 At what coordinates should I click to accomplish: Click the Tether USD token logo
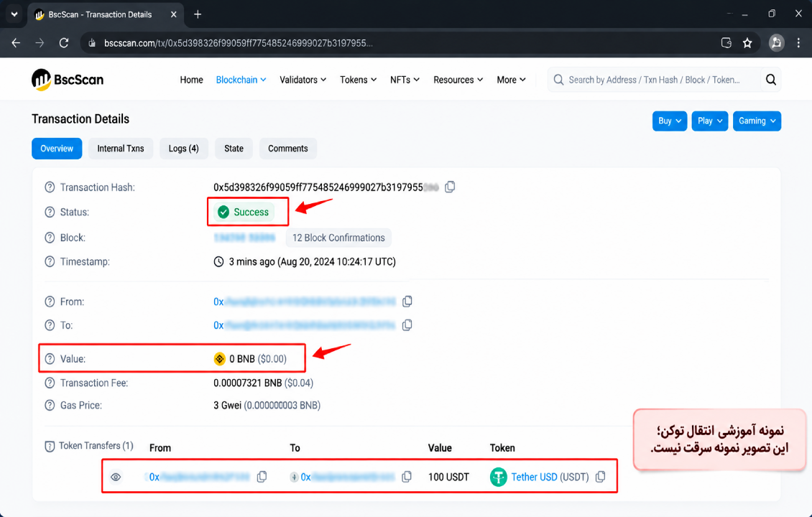point(498,478)
